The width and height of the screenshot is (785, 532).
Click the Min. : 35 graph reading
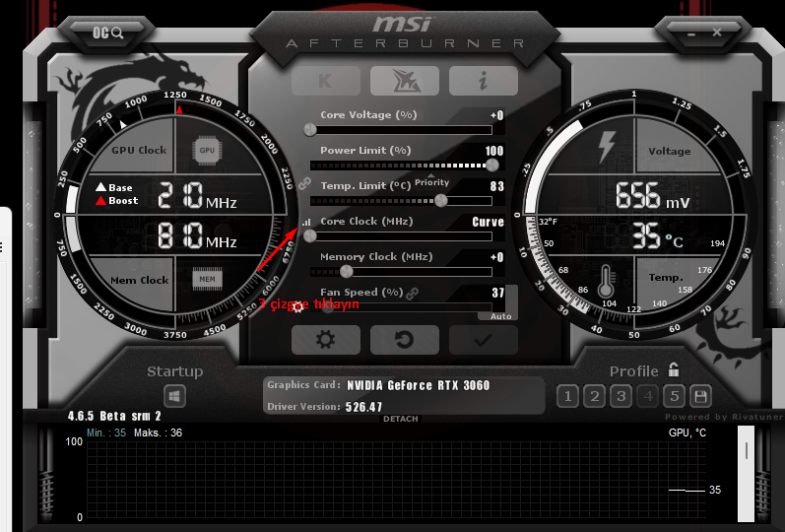[106, 432]
